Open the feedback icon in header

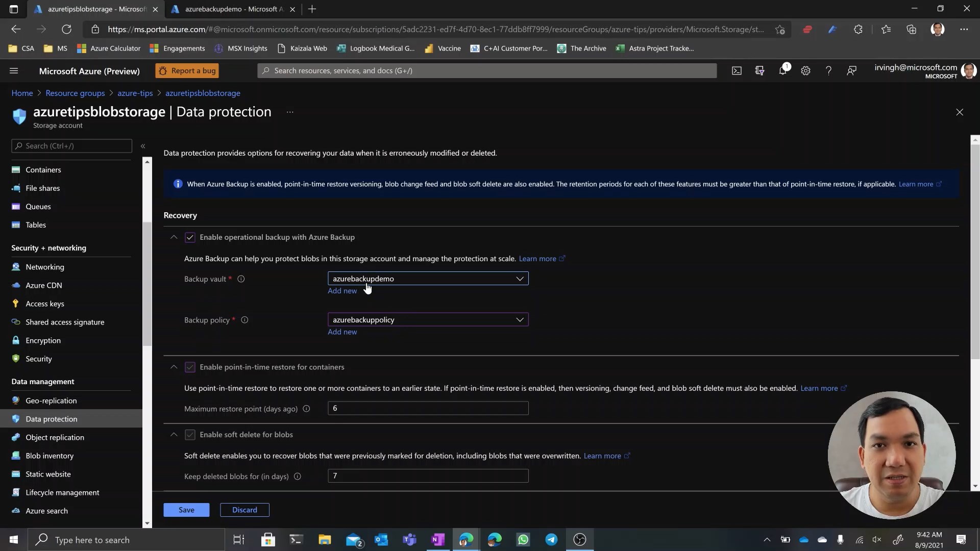pyautogui.click(x=851, y=71)
